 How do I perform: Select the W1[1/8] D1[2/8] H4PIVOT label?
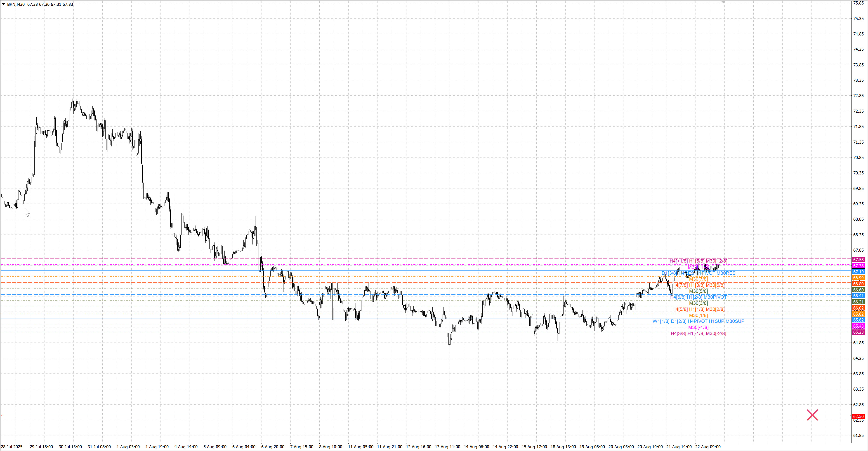[x=698, y=321]
